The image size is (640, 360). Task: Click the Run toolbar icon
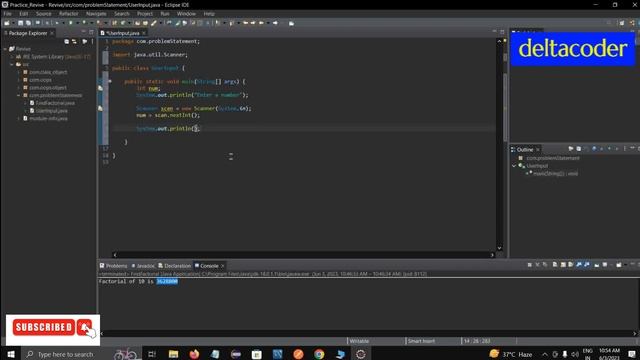[70, 23]
